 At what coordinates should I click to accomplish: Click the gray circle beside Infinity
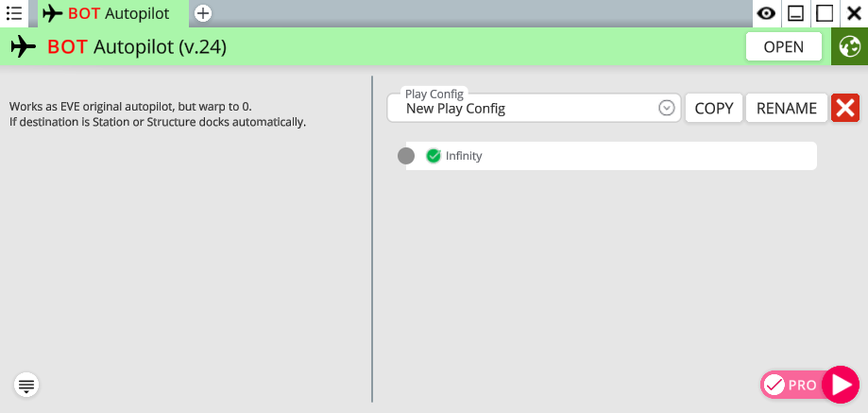[406, 156]
